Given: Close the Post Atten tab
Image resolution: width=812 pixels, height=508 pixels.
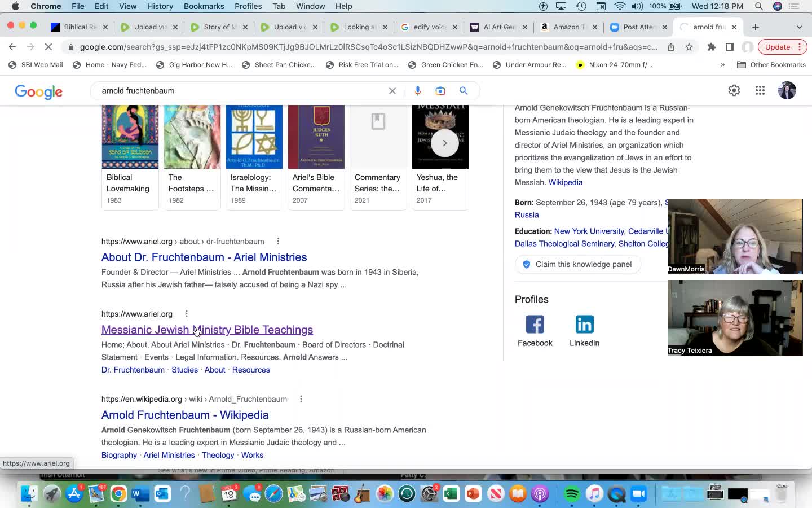Looking at the screenshot, I should point(665,27).
